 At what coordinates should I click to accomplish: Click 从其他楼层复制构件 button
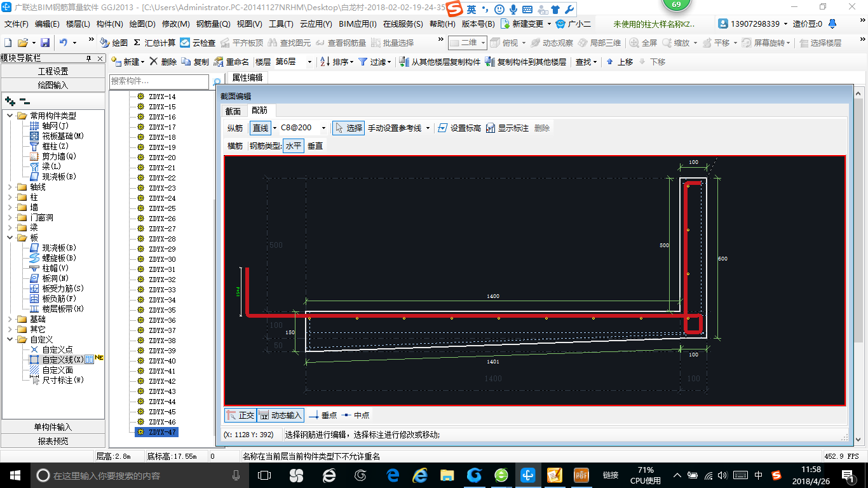(x=440, y=62)
